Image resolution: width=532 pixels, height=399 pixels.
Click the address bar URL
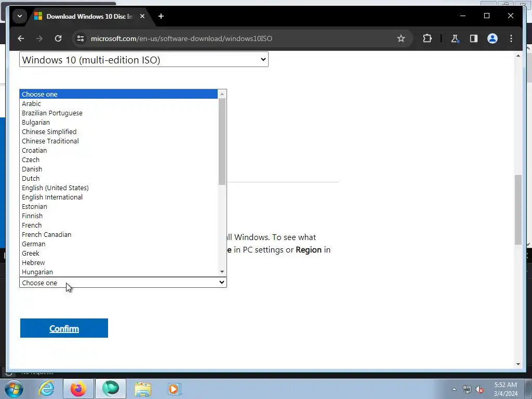click(x=181, y=38)
